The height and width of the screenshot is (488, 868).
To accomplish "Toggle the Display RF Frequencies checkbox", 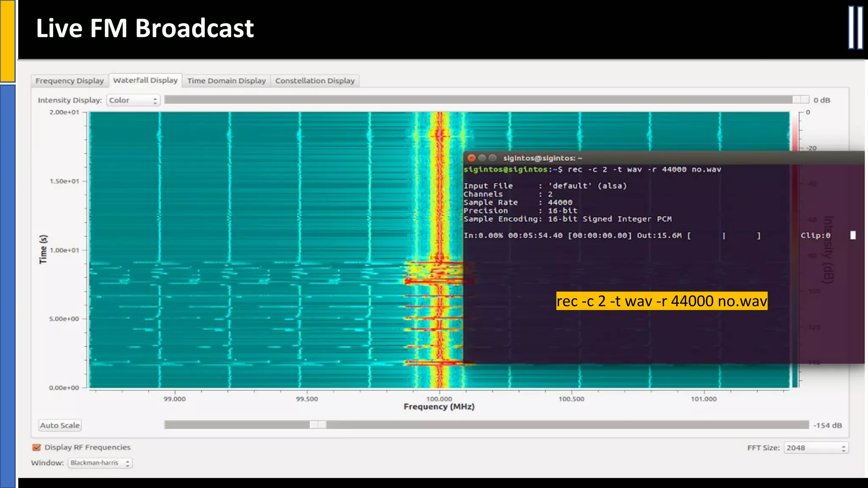I will coord(37,447).
